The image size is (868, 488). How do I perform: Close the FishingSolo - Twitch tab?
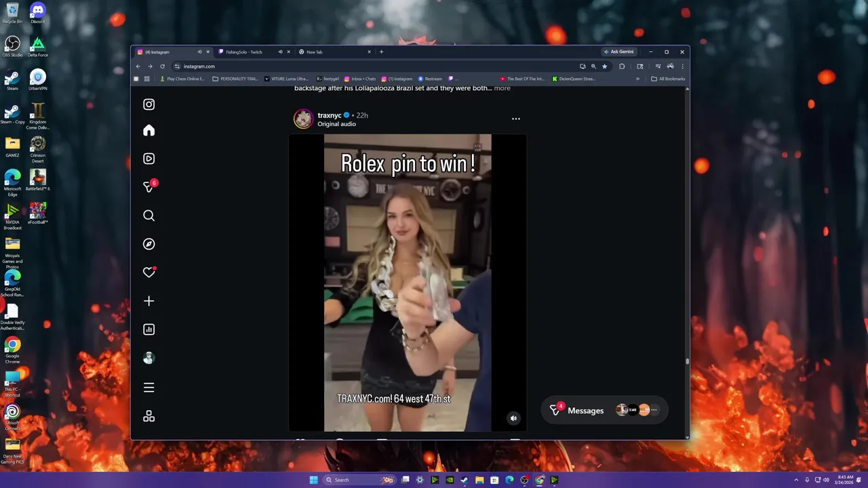click(x=288, y=52)
